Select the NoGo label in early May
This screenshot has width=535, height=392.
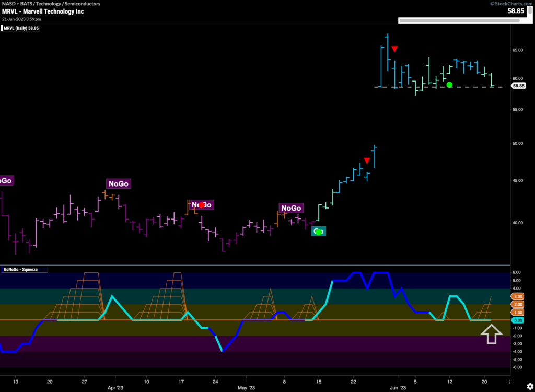pos(290,207)
